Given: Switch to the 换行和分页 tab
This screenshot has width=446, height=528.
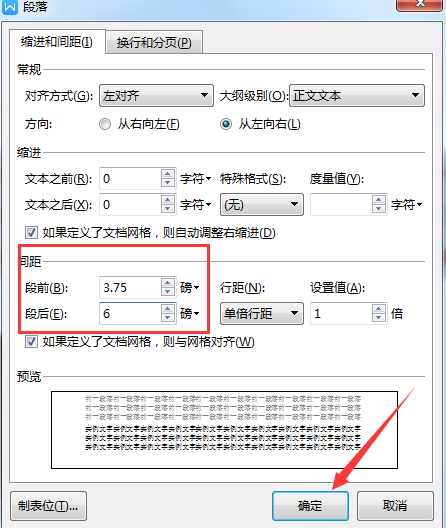Looking at the screenshot, I should point(154,42).
